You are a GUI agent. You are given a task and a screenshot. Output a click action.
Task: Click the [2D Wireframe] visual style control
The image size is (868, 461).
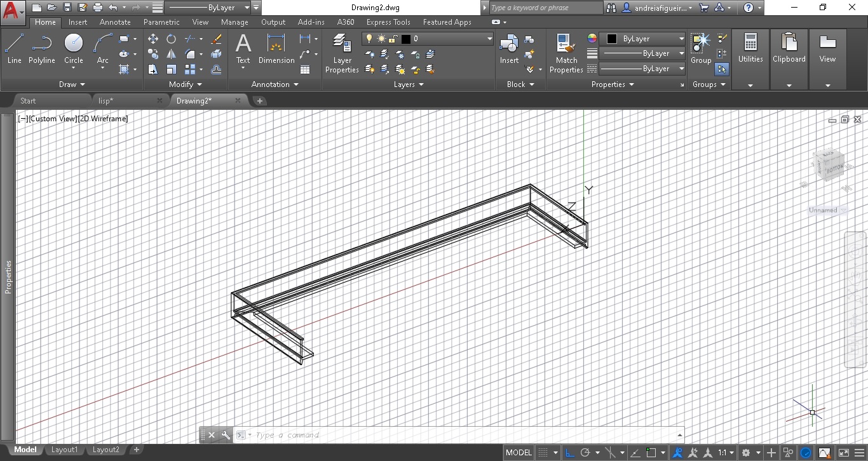[x=102, y=119]
